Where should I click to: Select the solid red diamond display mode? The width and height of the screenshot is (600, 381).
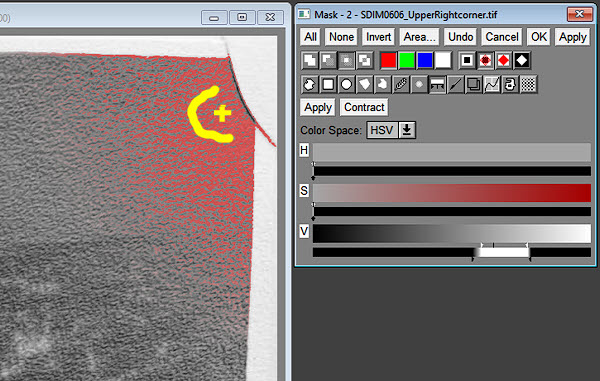coord(504,60)
